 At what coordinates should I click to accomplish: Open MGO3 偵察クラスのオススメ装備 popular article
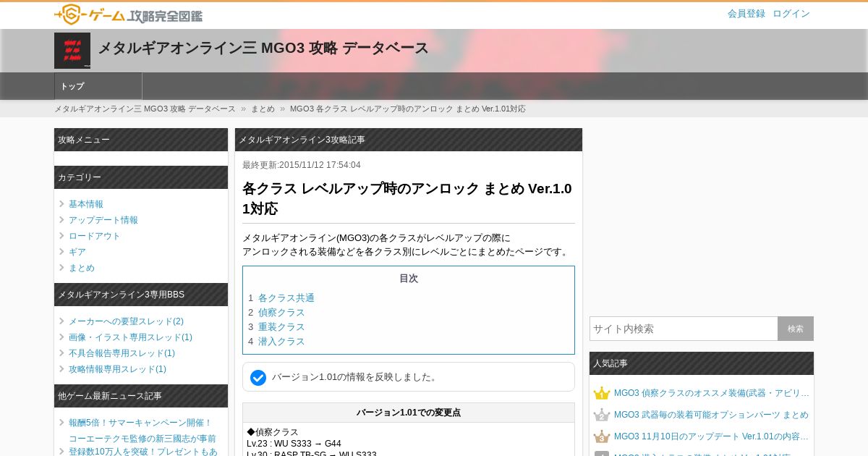click(x=712, y=393)
